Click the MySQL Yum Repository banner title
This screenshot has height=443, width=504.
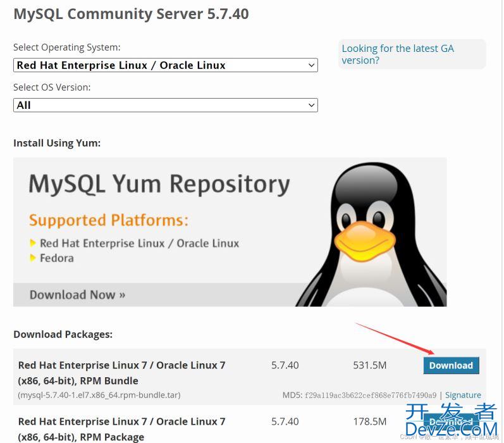(x=159, y=184)
